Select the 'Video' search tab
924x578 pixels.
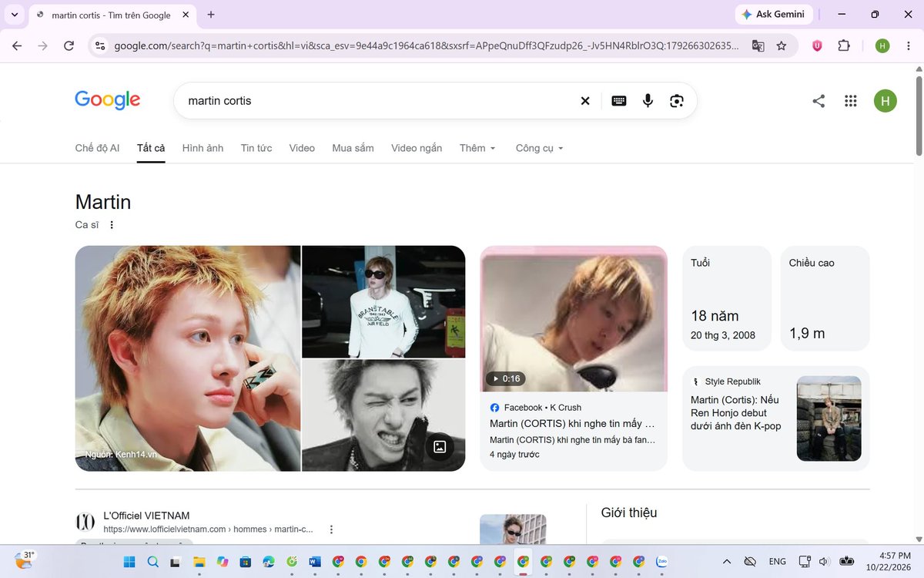coord(302,148)
